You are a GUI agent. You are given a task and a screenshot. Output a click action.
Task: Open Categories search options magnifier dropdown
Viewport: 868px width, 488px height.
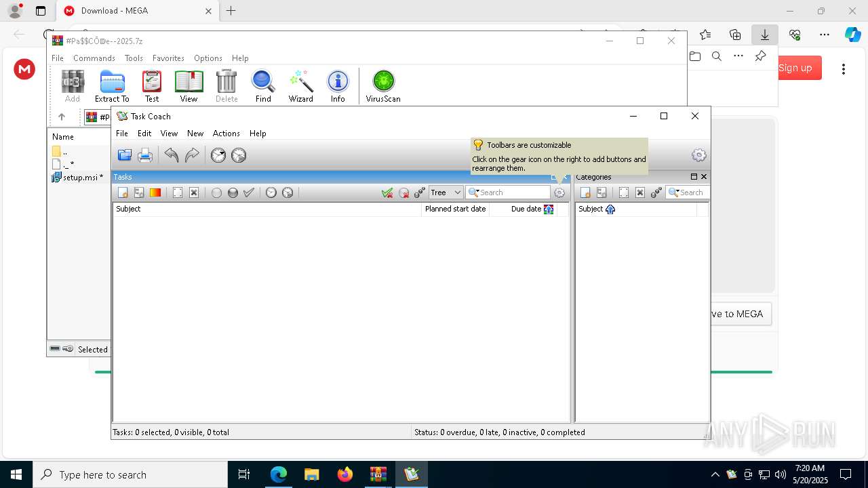674,192
